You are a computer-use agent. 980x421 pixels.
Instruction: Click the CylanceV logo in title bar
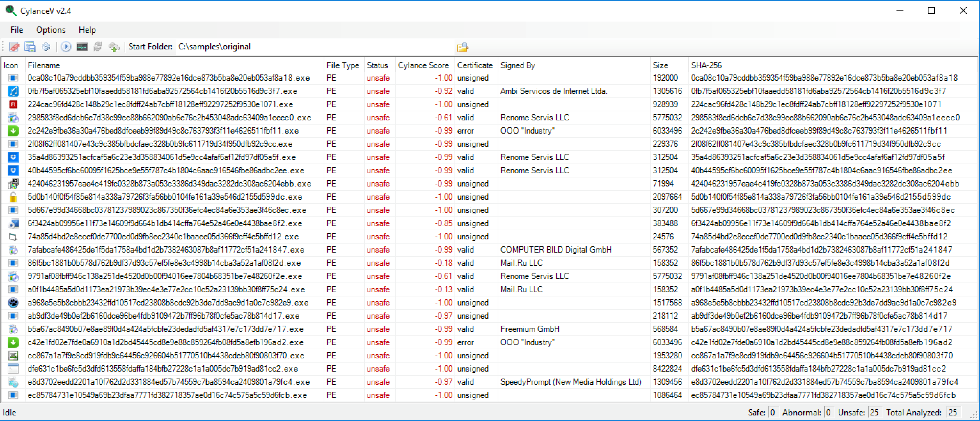(x=11, y=10)
